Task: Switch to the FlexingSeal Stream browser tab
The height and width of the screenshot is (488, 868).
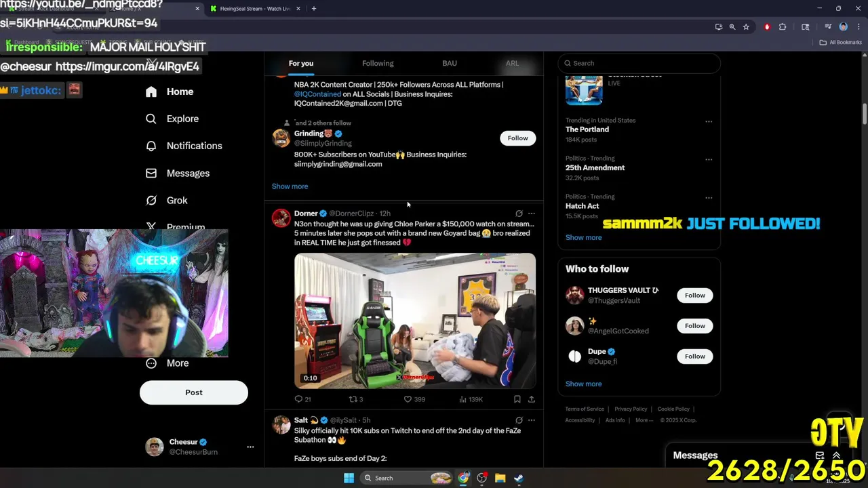Action: [255, 9]
